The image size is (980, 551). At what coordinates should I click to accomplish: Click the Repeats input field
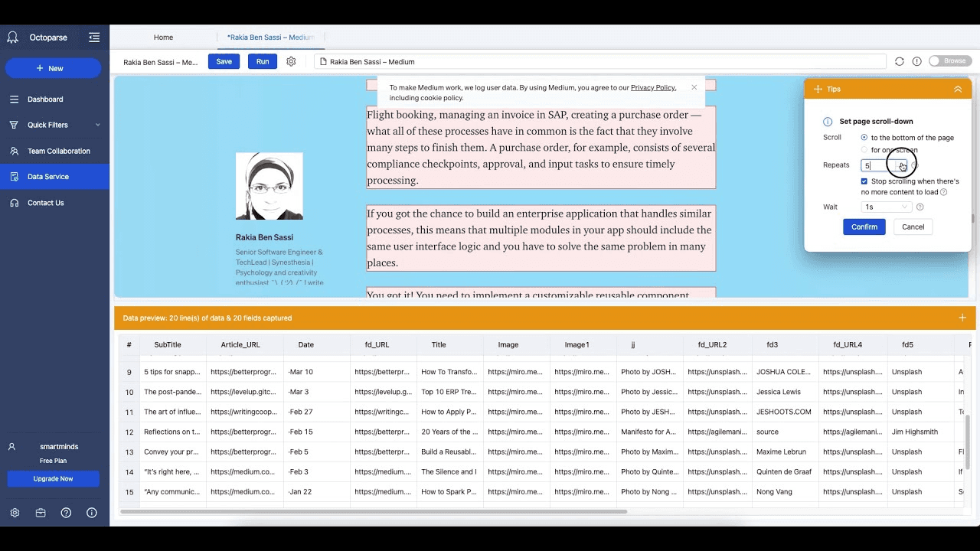pos(884,165)
